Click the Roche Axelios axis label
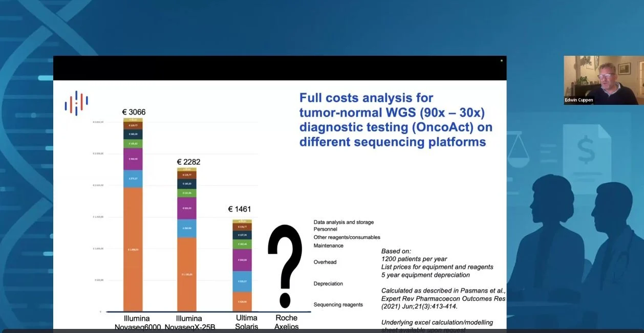This screenshot has height=333, width=644. [286, 322]
